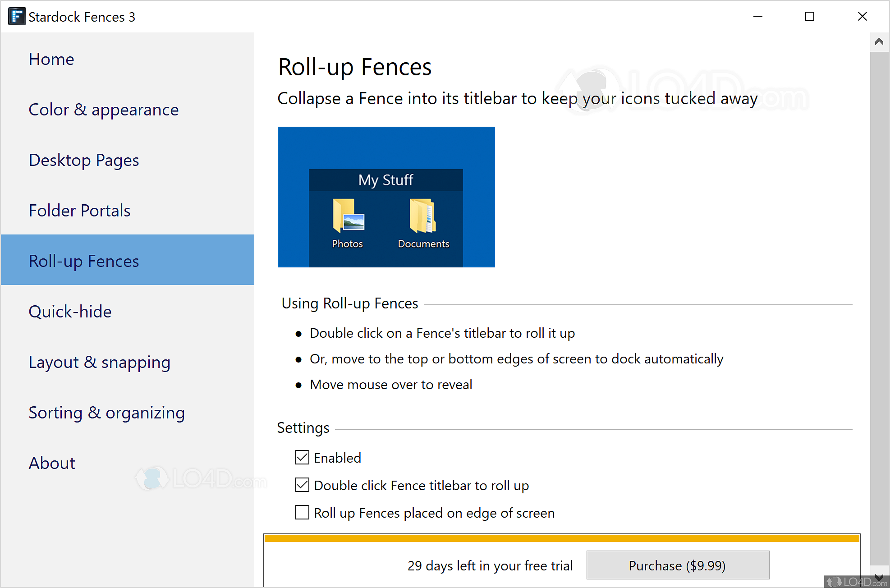890x588 pixels.
Task: Uncheck Double click Fence titlebar to roll up
Action: coord(302,485)
